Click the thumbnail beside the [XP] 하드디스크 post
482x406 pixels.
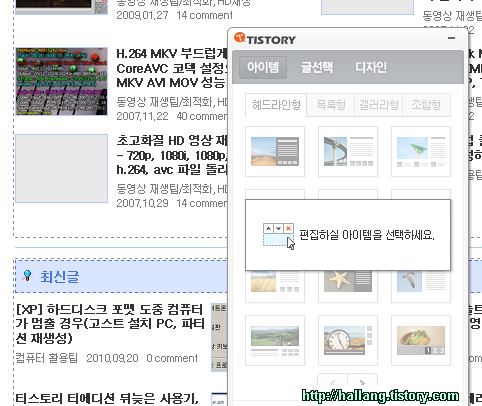pyautogui.click(x=219, y=337)
